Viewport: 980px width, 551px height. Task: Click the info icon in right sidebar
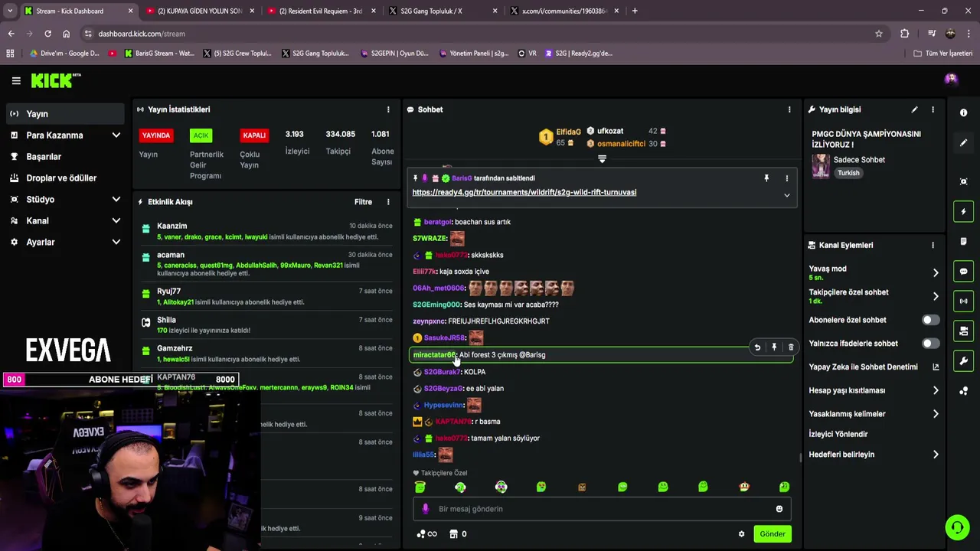pos(963,112)
